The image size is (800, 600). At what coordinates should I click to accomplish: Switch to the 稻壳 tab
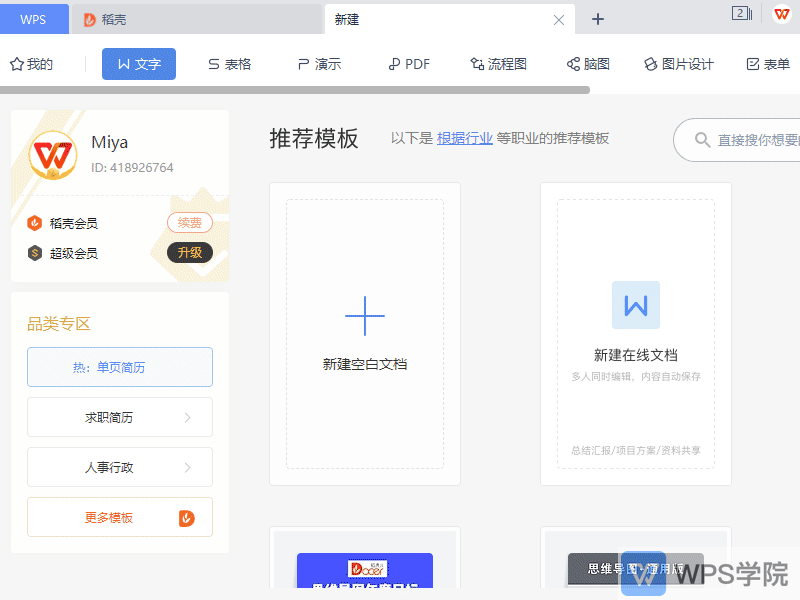[196, 19]
